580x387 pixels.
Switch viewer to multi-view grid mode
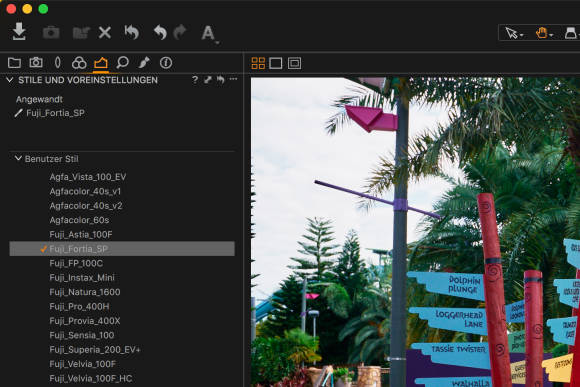click(x=258, y=63)
